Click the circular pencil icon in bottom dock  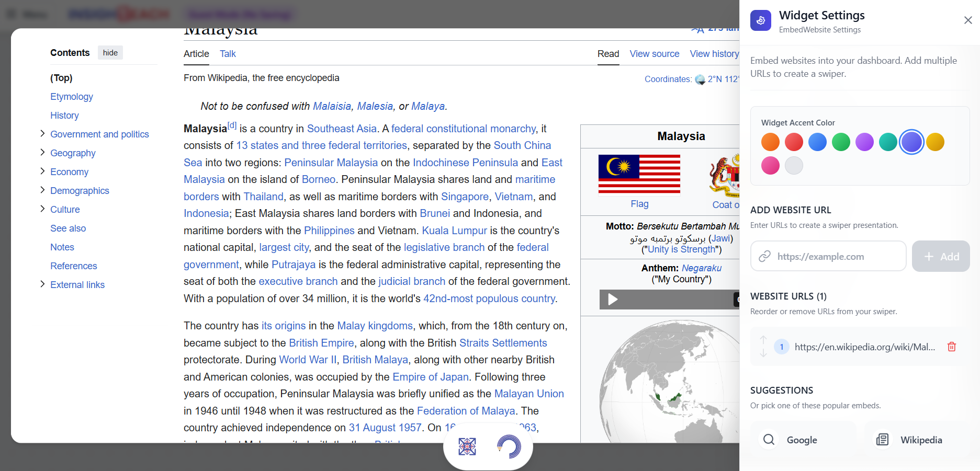[509, 446]
